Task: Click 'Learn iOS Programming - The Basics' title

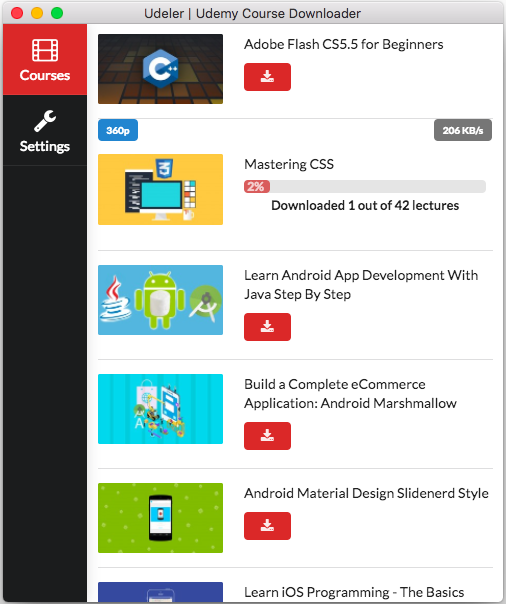Action: click(354, 592)
